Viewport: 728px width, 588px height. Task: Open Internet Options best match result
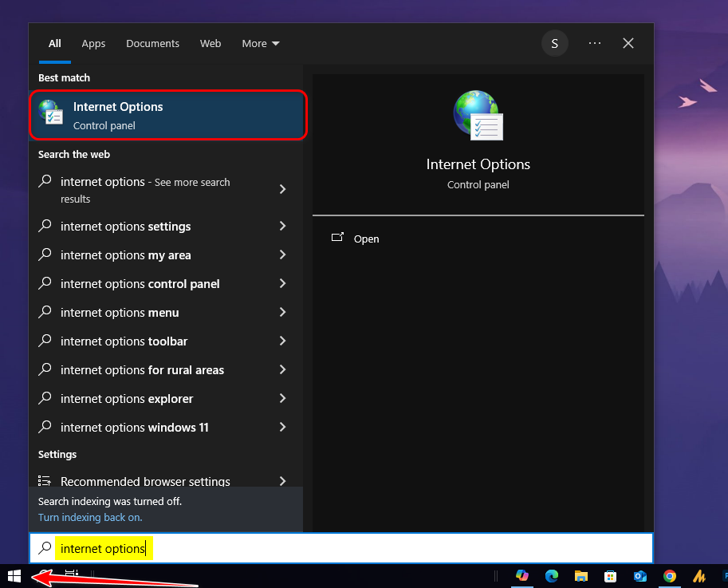click(167, 115)
